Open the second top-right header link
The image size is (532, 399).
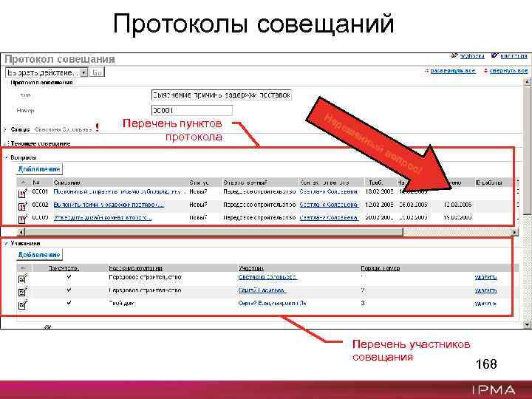(514, 56)
